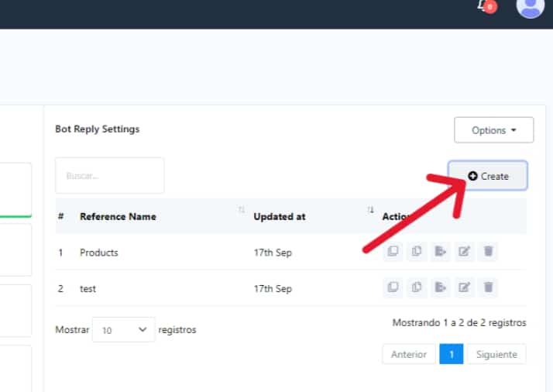The height and width of the screenshot is (392, 553).
Task: Open the Mostrar registros count dropdown
Action: 123,330
